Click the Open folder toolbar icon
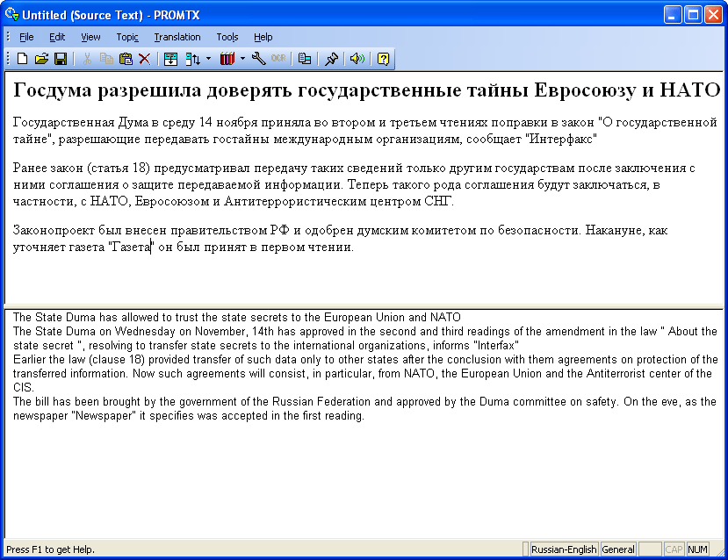The image size is (728, 560). pyautogui.click(x=41, y=59)
